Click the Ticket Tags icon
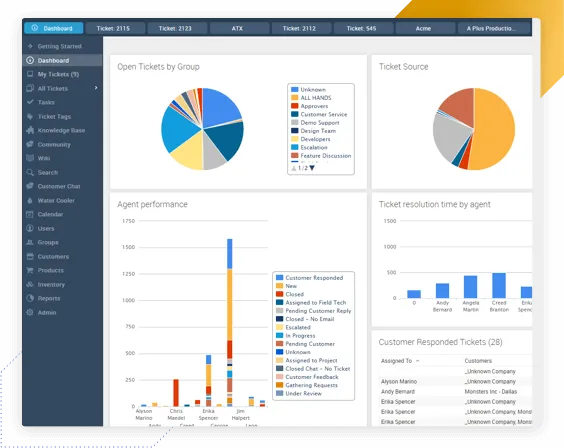The image size is (564, 448). click(30, 116)
